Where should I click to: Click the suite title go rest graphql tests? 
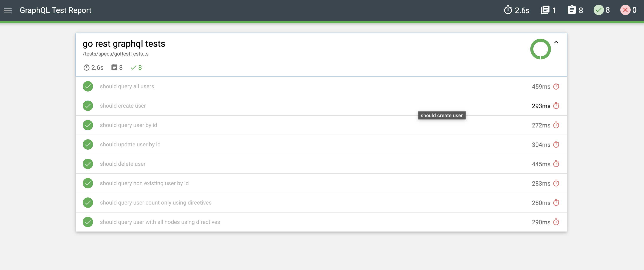tap(124, 43)
